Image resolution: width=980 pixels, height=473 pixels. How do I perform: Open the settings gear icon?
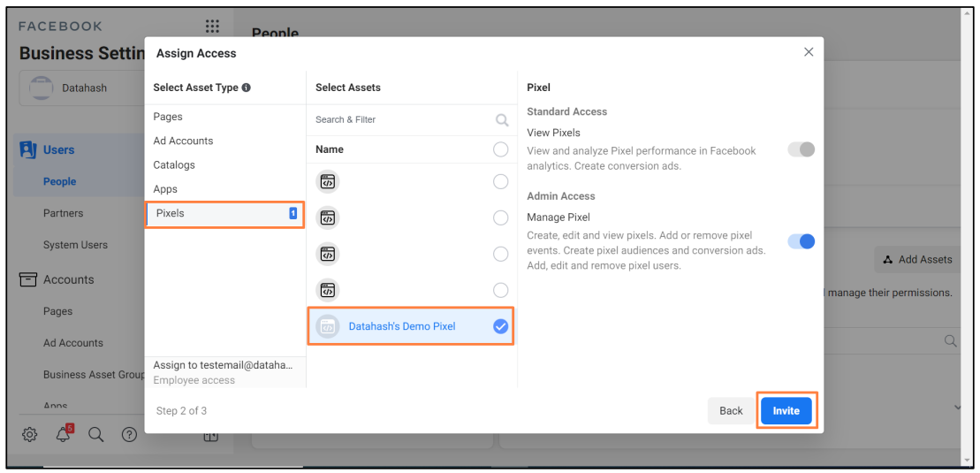[x=30, y=434]
